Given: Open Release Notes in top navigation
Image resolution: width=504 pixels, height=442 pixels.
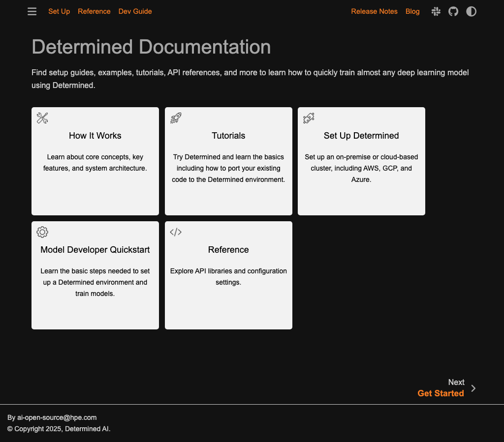Looking at the screenshot, I should coord(374,11).
